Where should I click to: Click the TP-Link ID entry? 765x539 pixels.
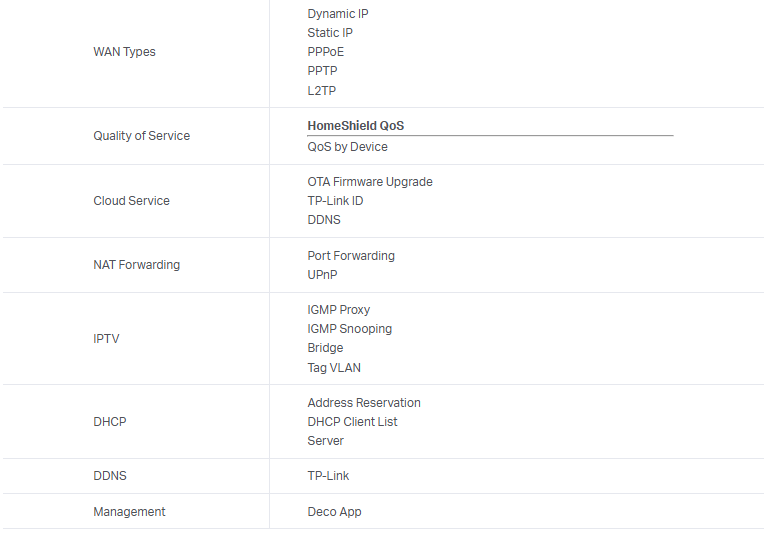(335, 201)
